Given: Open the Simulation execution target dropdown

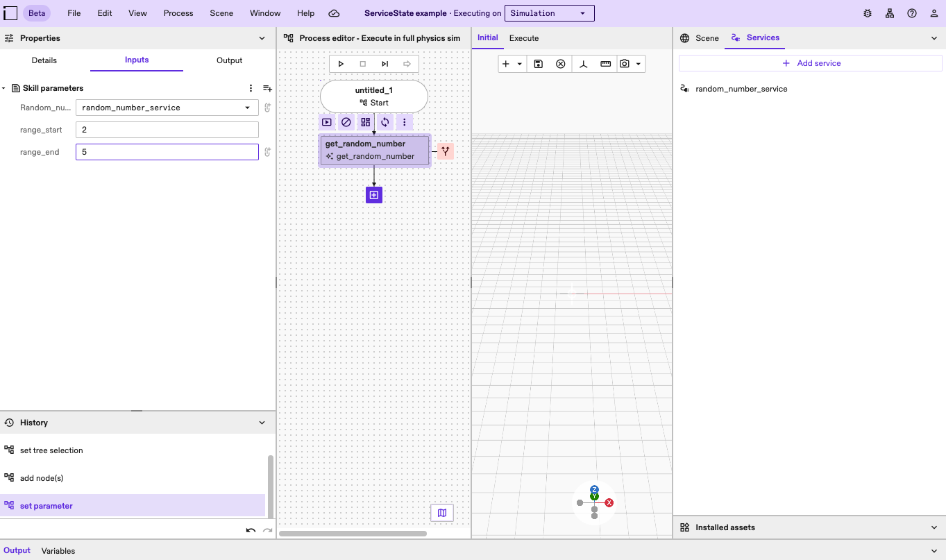Looking at the screenshot, I should coord(549,12).
